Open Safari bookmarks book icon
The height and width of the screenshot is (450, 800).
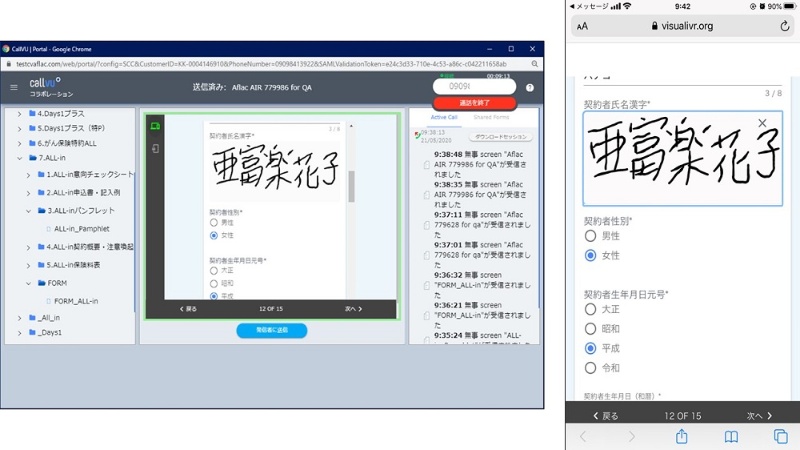pyautogui.click(x=731, y=437)
